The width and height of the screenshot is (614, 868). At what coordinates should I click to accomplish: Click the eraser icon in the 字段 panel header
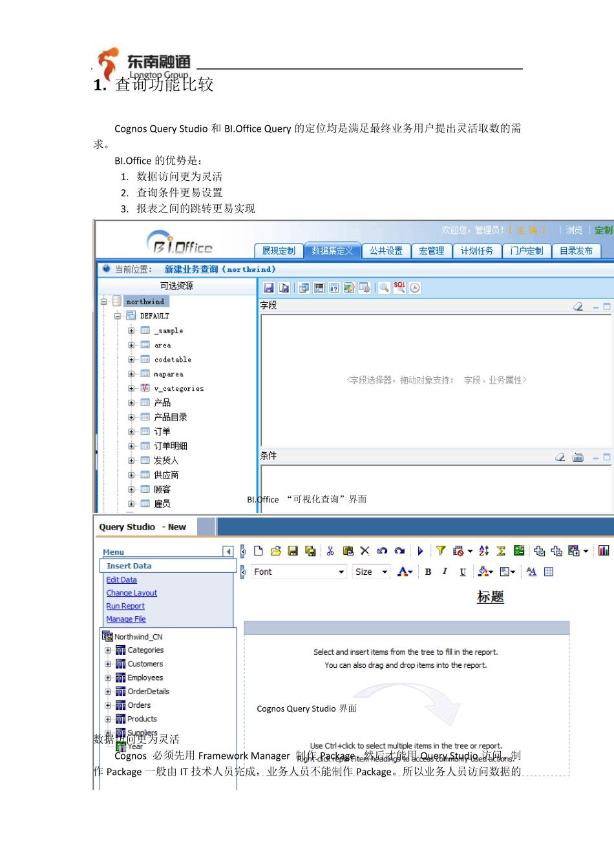[x=578, y=307]
